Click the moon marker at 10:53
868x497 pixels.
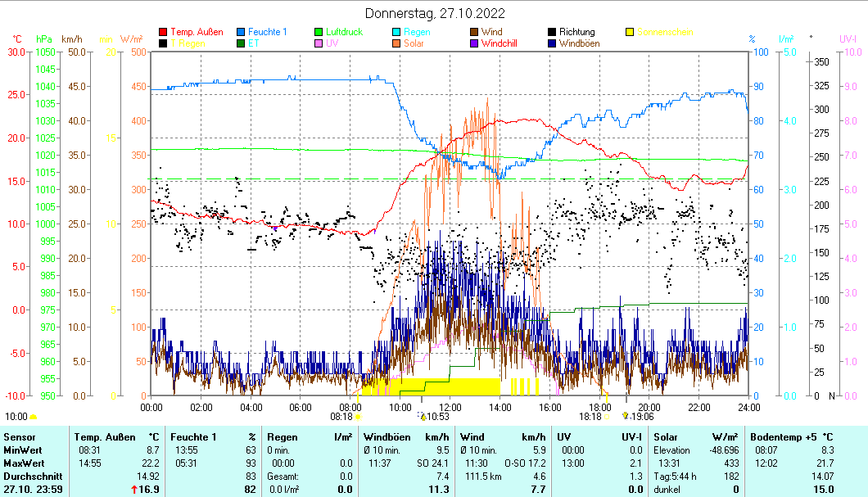[423, 416]
